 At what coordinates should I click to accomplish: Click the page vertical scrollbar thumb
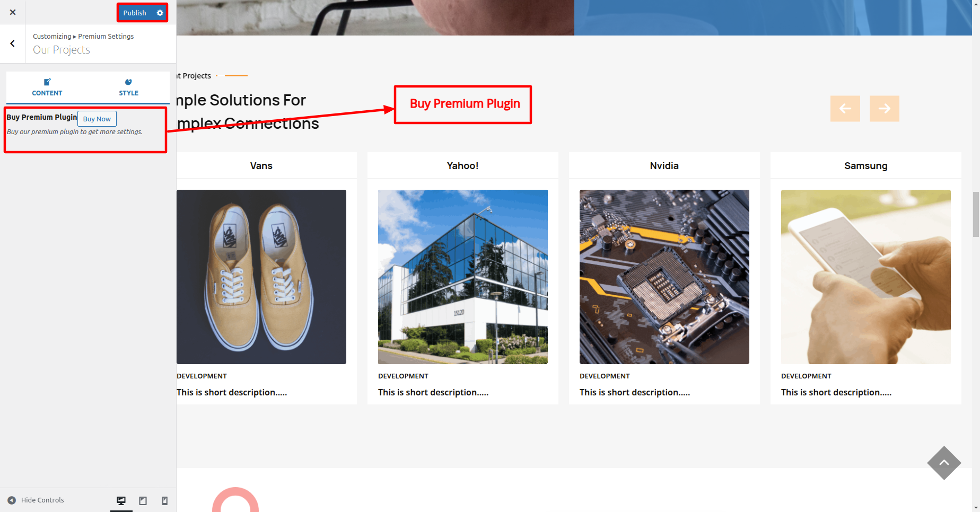[x=976, y=214]
